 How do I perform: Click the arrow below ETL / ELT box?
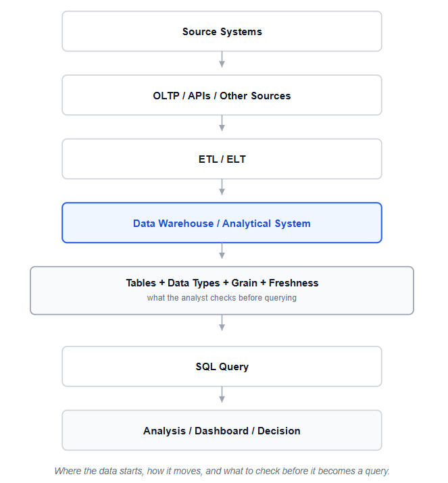(x=222, y=187)
